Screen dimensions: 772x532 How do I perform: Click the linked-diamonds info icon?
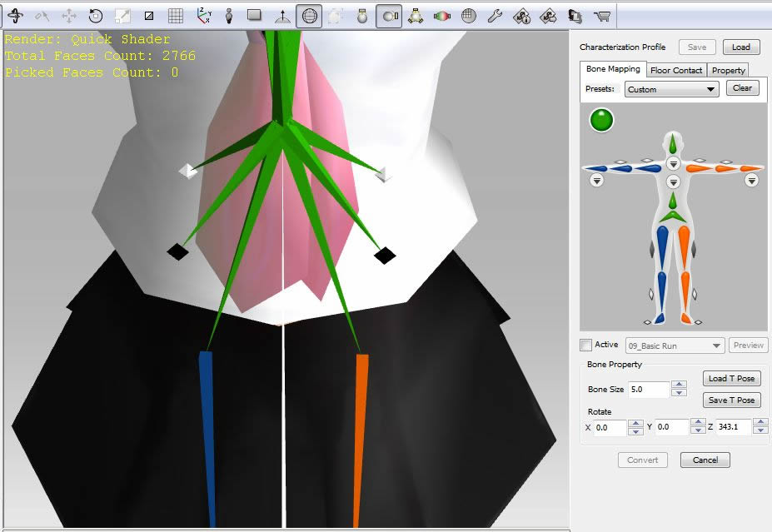[x=522, y=17]
